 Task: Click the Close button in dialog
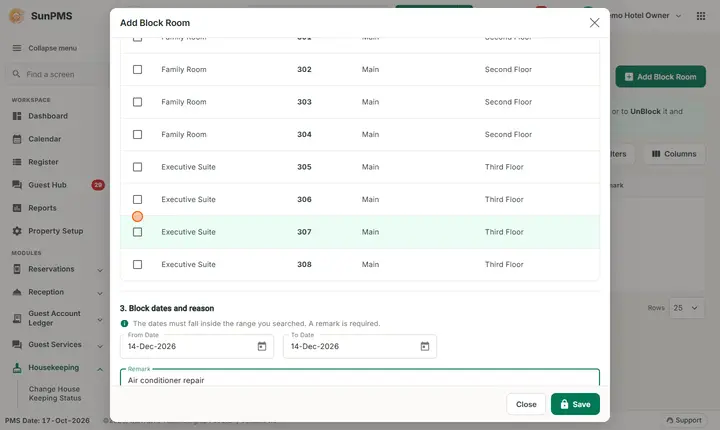click(526, 404)
